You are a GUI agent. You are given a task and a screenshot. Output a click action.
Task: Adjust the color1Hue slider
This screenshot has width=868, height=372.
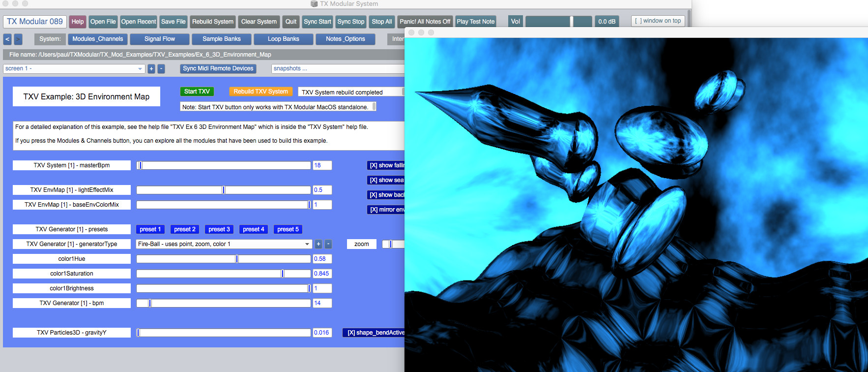tap(237, 259)
